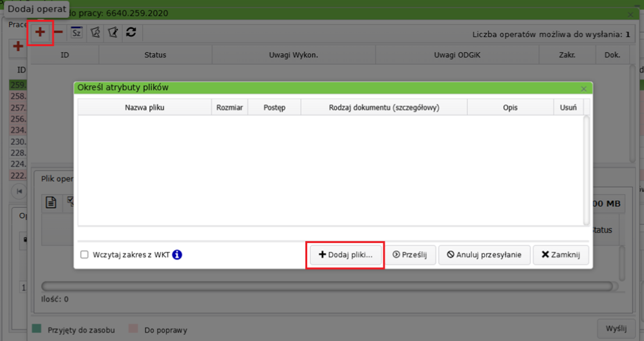Click the Zamknij button
The image size is (644, 341).
[560, 254]
